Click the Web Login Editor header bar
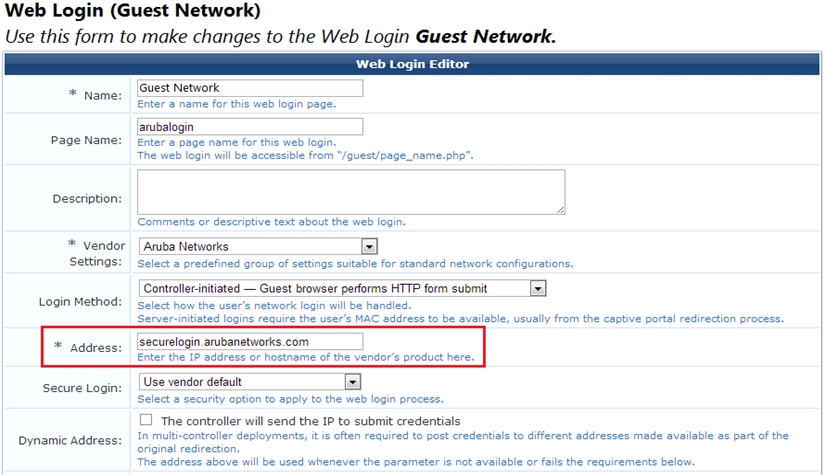 click(412, 64)
